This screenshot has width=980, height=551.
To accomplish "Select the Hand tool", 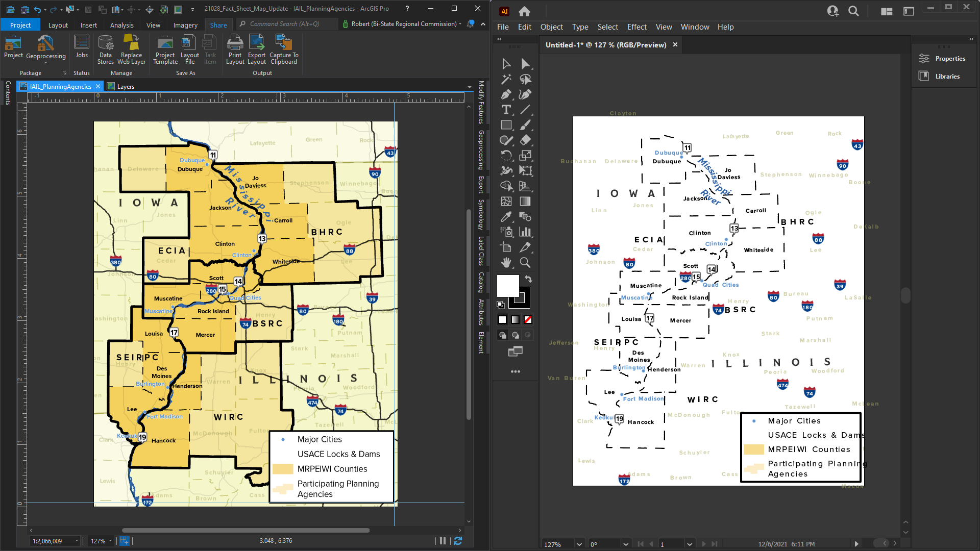I will pos(506,263).
